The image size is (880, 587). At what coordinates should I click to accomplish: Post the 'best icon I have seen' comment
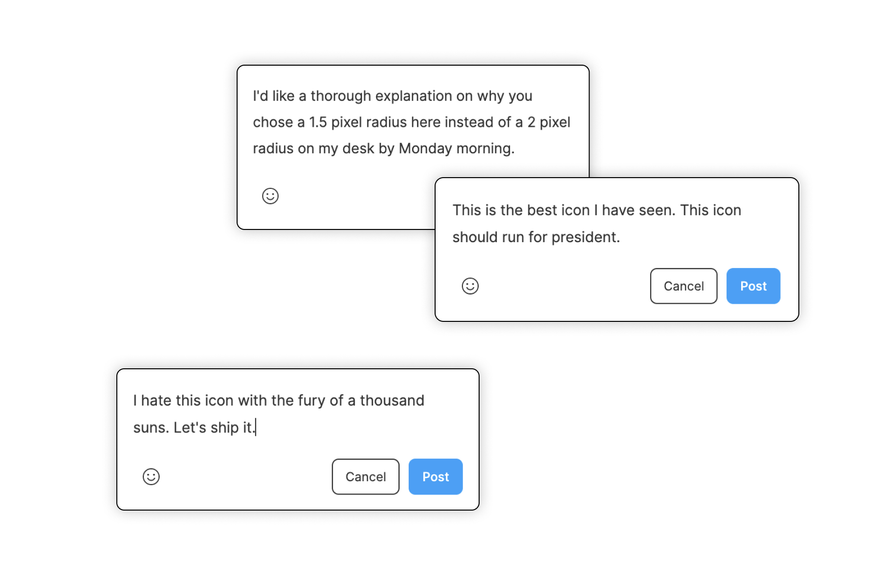tap(753, 286)
